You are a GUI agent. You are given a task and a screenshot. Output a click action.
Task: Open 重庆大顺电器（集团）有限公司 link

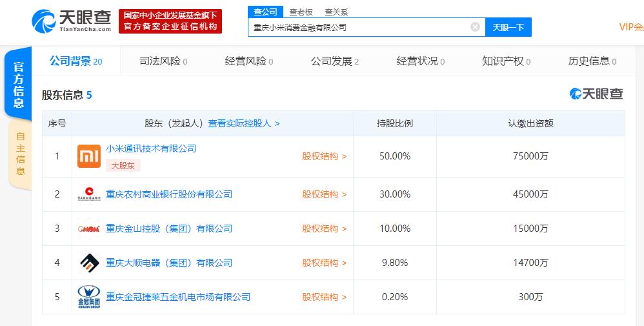click(169, 262)
